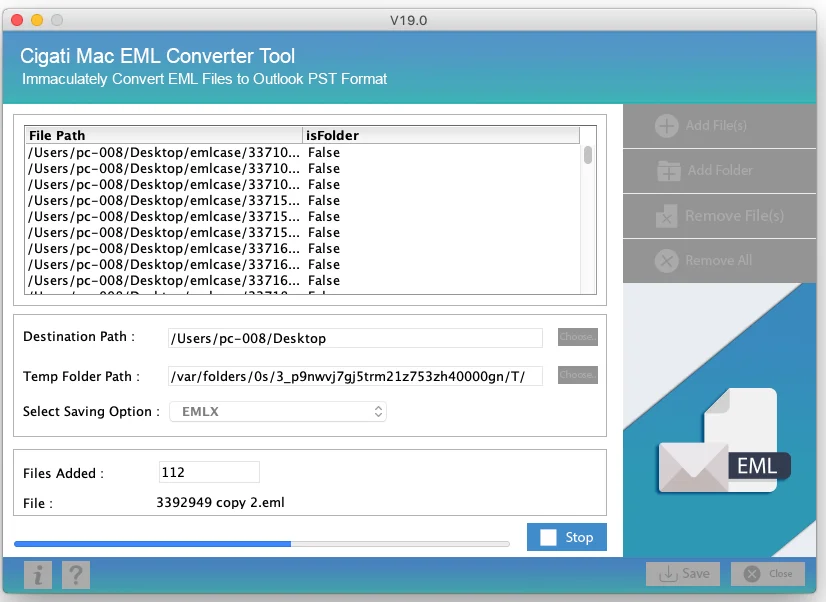This screenshot has width=826, height=602.
Task: Choose a folder for Temp Folder Path
Action: tap(578, 375)
